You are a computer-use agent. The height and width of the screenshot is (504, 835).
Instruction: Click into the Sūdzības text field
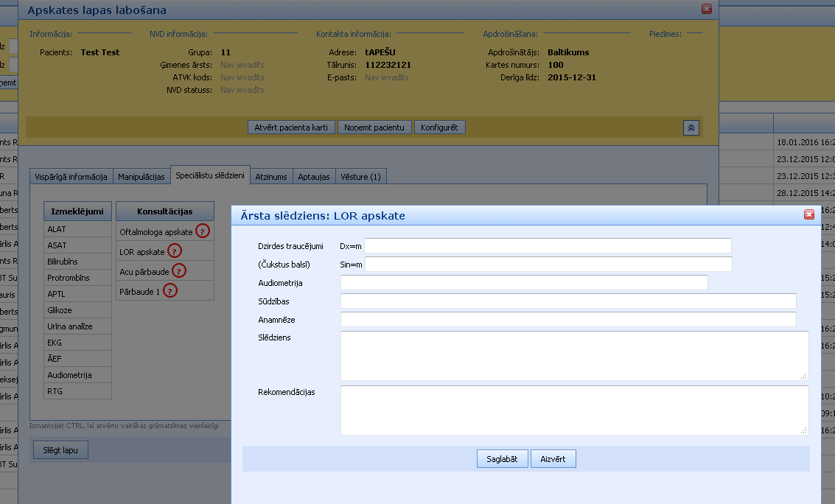567,301
